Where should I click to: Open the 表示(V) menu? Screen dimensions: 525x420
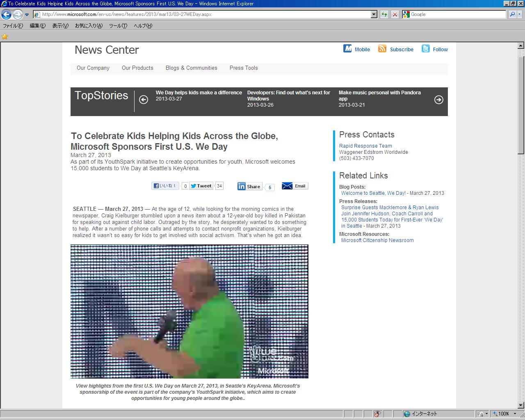(60, 26)
